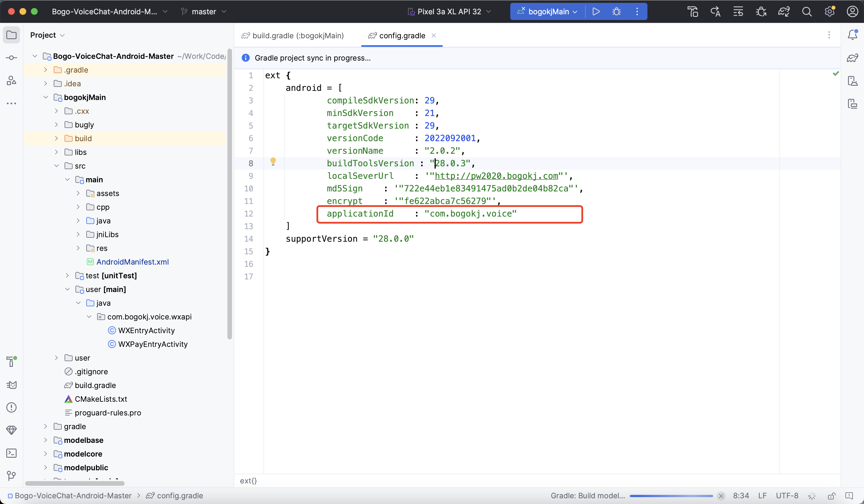Click Bogo-VoiceChat-Android-Master breadcrumb in status bar
The image size is (864, 504).
coord(70,496)
